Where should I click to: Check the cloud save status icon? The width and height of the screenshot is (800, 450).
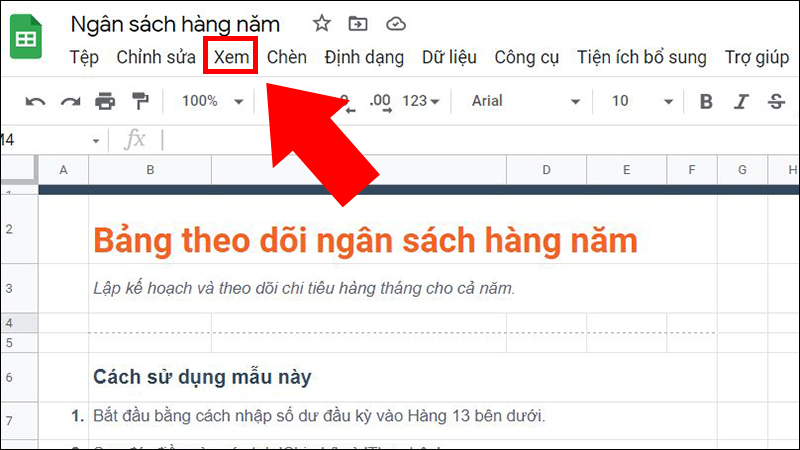pos(395,23)
